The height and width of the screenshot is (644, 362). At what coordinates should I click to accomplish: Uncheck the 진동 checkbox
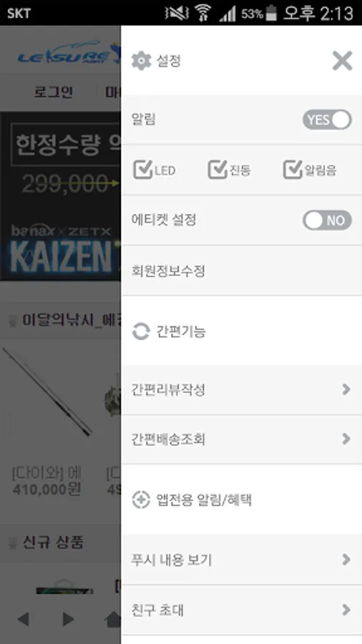[x=217, y=169]
